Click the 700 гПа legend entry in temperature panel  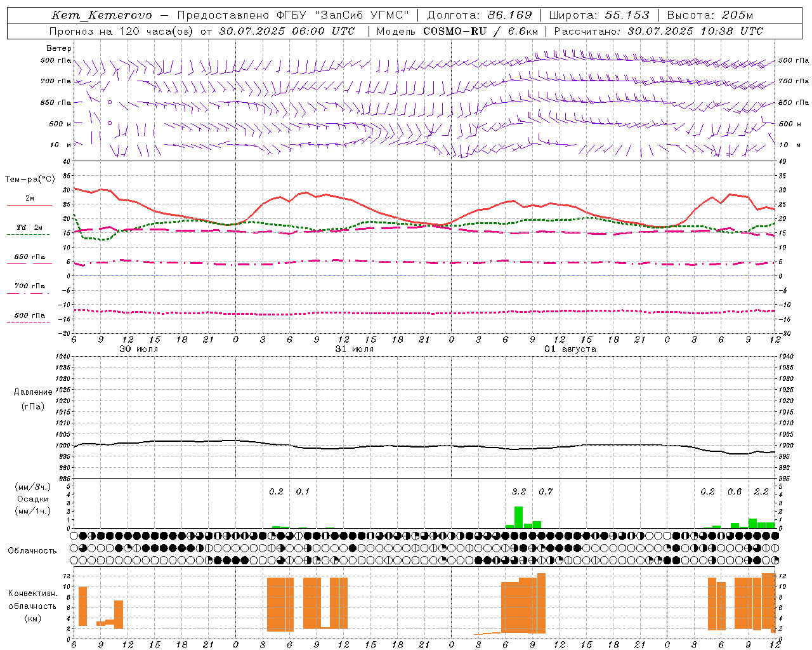(29, 286)
